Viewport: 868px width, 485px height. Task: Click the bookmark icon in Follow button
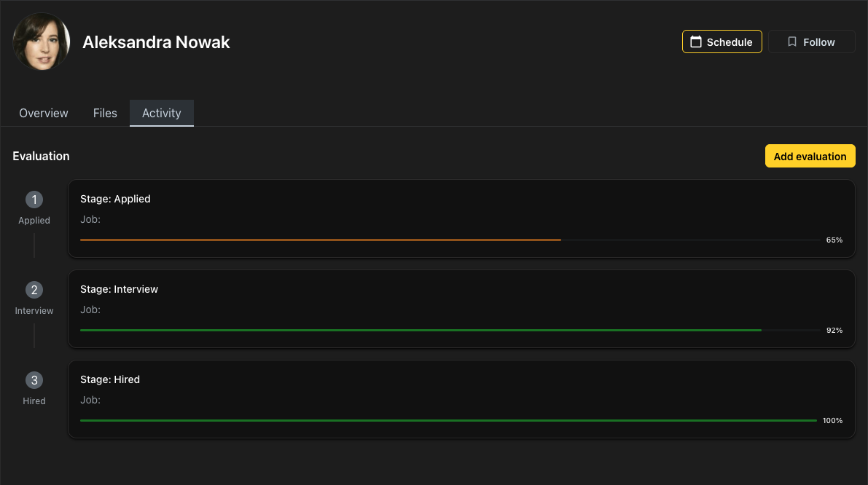(x=792, y=42)
